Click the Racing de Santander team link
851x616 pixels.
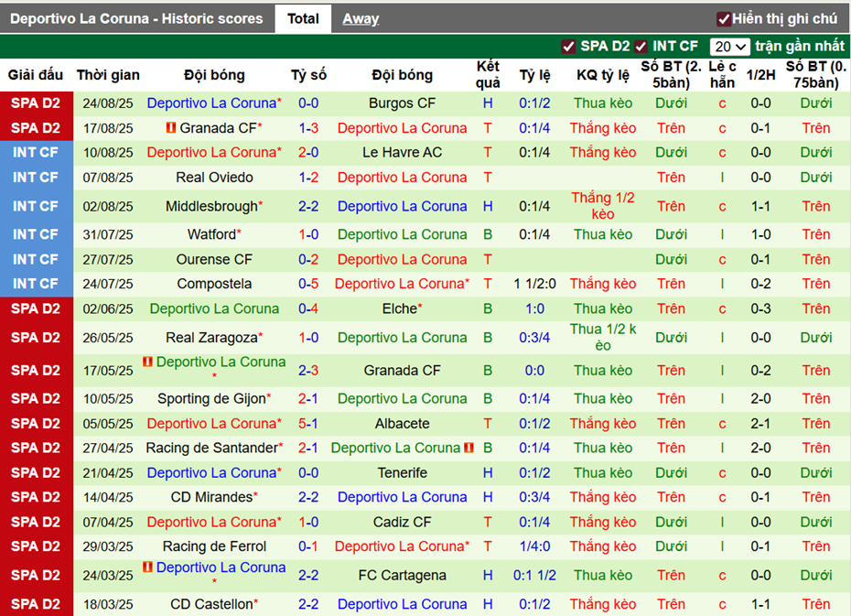[x=211, y=448]
